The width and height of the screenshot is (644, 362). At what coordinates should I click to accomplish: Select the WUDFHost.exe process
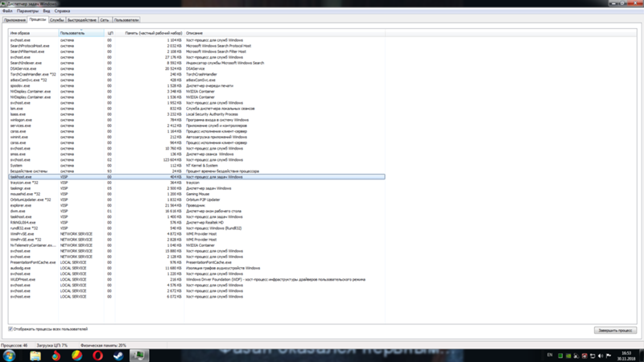coord(196,279)
